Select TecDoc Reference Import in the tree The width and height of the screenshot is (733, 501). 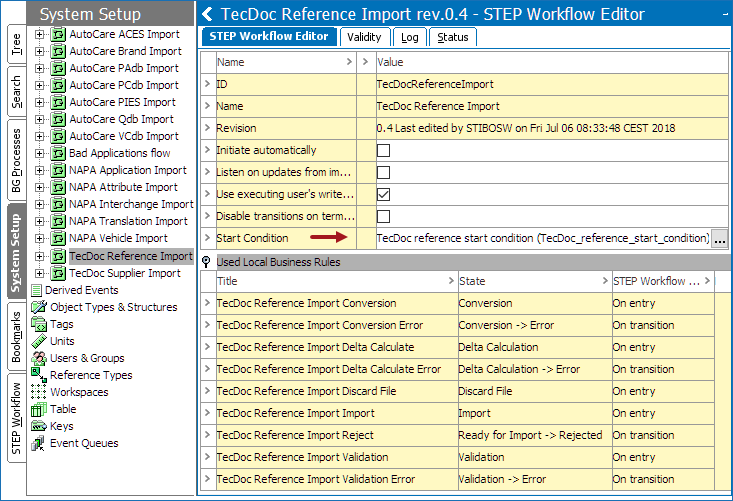click(x=130, y=256)
